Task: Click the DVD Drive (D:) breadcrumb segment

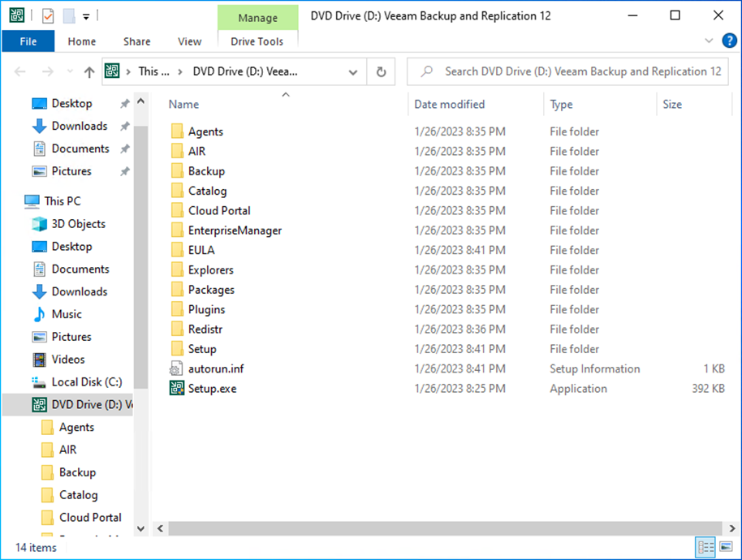Action: pyautogui.click(x=245, y=71)
